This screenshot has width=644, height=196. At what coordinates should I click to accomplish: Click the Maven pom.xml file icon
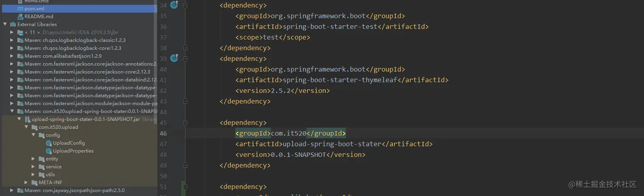pos(20,9)
